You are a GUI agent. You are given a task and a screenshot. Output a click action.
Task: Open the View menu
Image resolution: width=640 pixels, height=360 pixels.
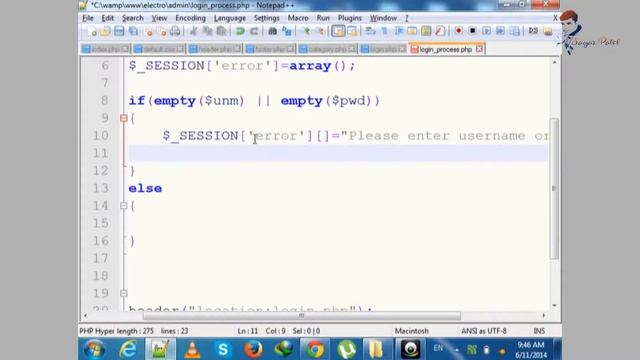click(159, 18)
